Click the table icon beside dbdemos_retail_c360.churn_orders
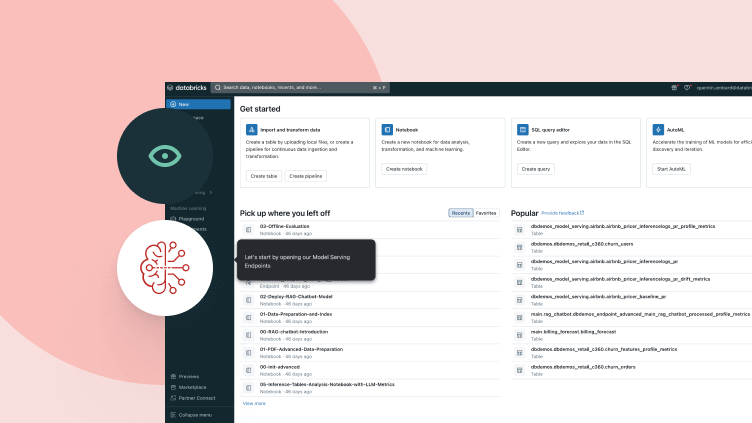This screenshot has width=752, height=423. [x=519, y=370]
